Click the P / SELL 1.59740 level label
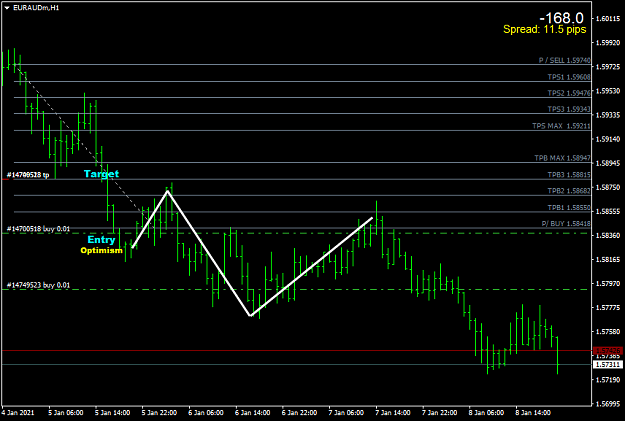Viewport: 625px width, 421px height. (564, 60)
